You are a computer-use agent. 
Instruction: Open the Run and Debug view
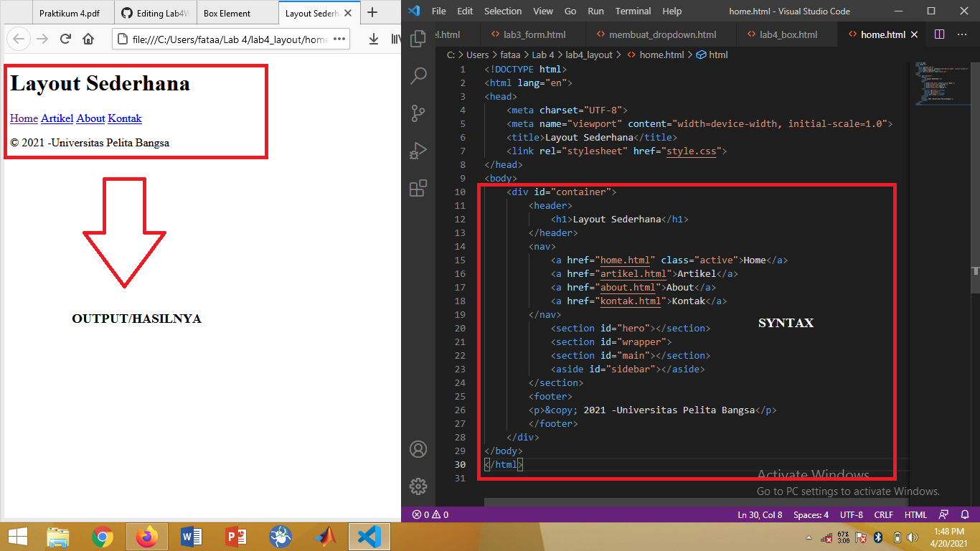418,151
